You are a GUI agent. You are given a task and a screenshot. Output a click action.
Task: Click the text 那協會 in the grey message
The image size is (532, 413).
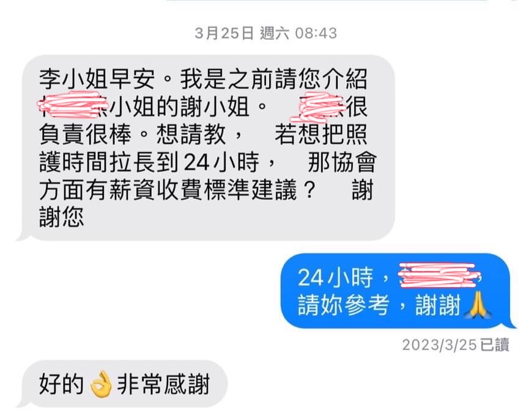(342, 162)
